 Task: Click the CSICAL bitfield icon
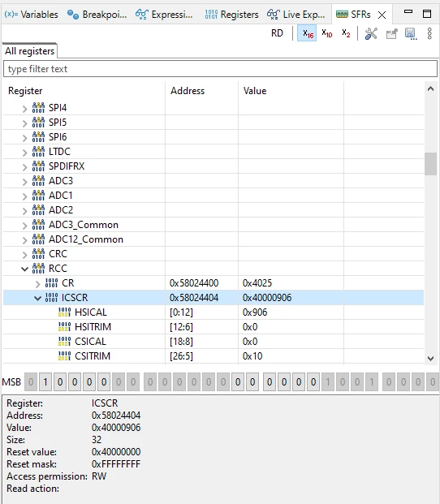pos(64,342)
